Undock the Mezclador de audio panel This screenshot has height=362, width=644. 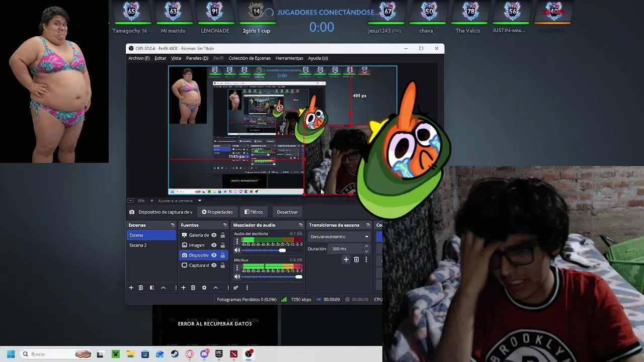click(300, 225)
